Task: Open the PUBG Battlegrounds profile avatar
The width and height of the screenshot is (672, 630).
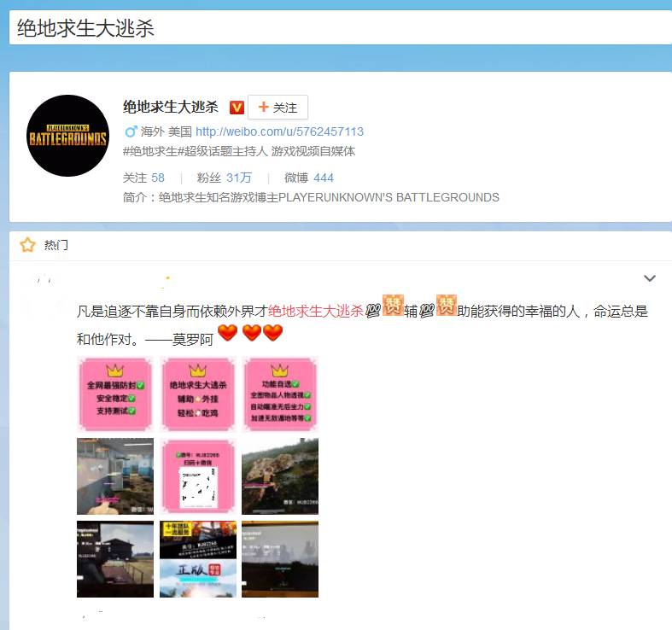Action: click(67, 136)
